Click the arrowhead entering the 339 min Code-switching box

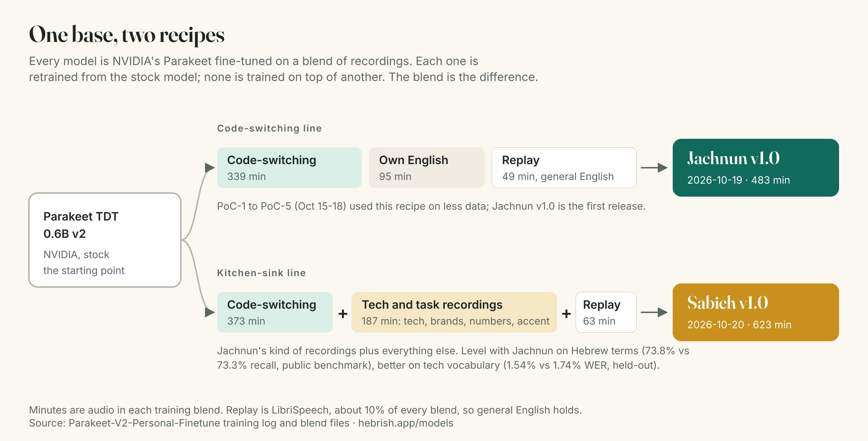210,168
